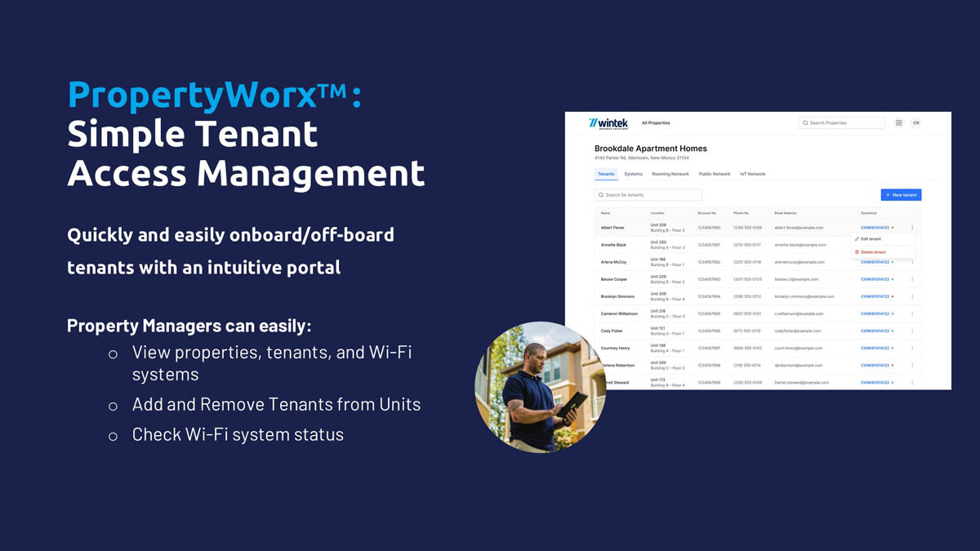Open the Robertson row options menu
Screen dimensions: 980x551
(x=912, y=365)
